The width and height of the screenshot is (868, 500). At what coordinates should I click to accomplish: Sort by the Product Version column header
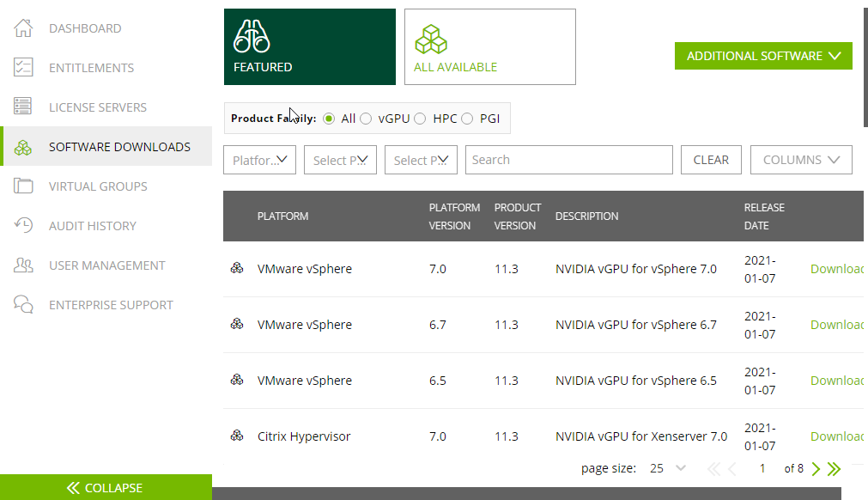(518, 216)
